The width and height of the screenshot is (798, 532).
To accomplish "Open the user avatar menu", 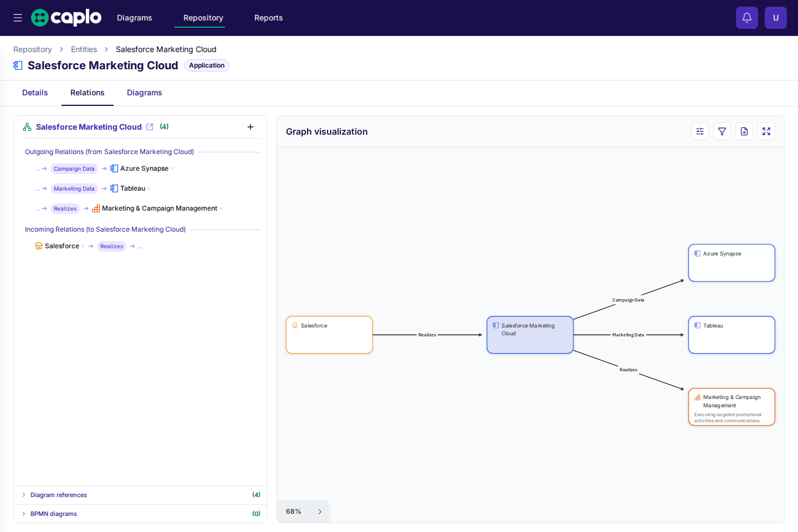I will pos(776,18).
